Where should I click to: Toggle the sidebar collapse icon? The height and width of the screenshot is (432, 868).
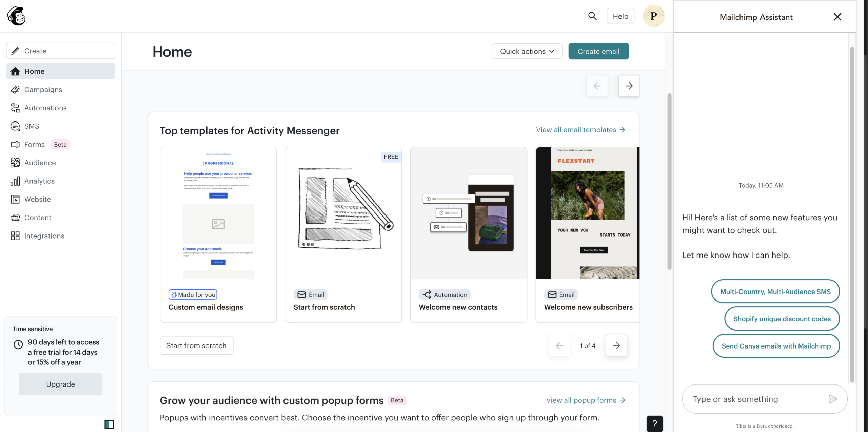click(x=109, y=424)
